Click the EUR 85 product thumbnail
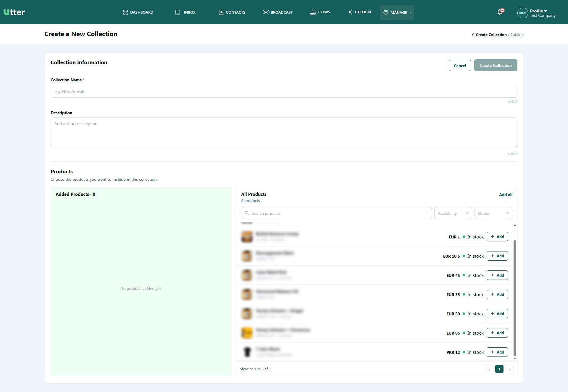Screen dimensions: 568x392 pos(247,333)
